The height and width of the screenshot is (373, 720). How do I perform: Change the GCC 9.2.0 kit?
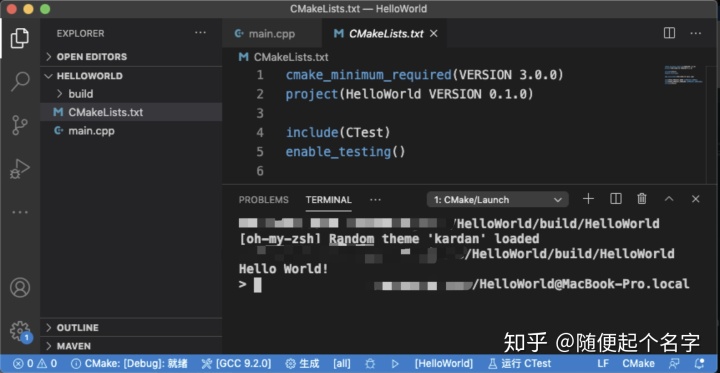click(236, 363)
